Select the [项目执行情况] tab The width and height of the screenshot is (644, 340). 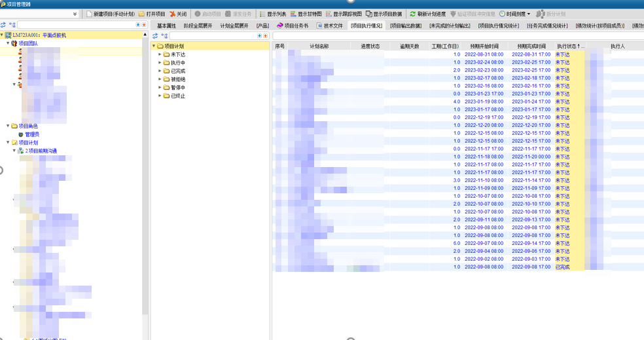(x=367, y=26)
